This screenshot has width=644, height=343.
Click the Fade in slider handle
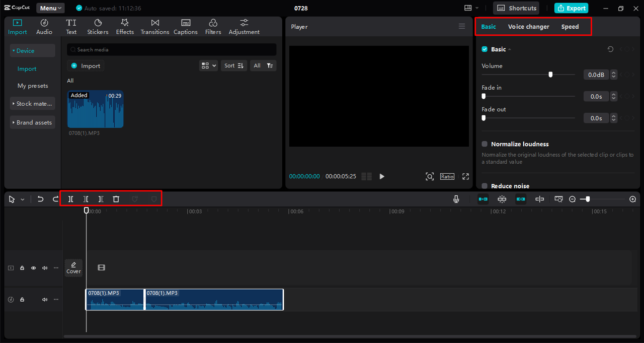[484, 96]
